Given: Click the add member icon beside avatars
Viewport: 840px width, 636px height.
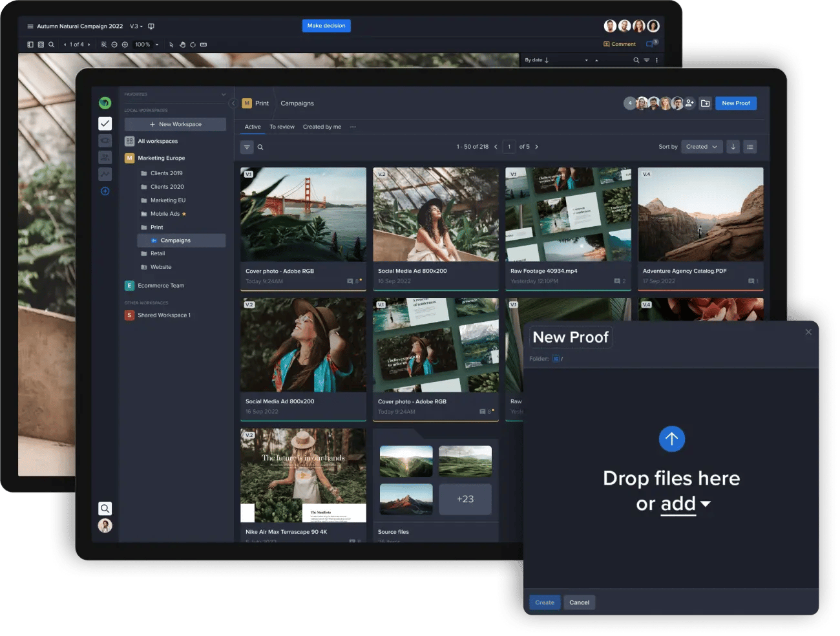Looking at the screenshot, I should (x=689, y=103).
